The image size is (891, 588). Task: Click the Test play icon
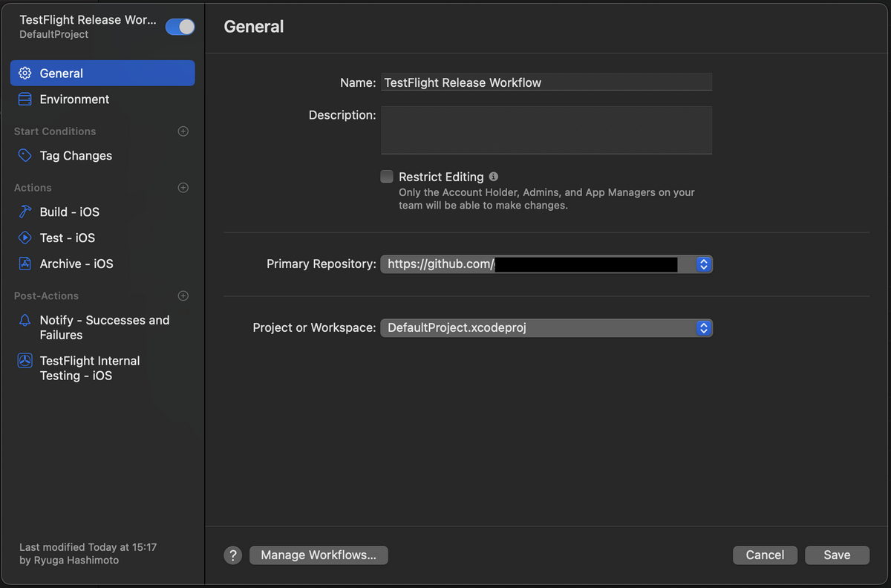tap(25, 238)
